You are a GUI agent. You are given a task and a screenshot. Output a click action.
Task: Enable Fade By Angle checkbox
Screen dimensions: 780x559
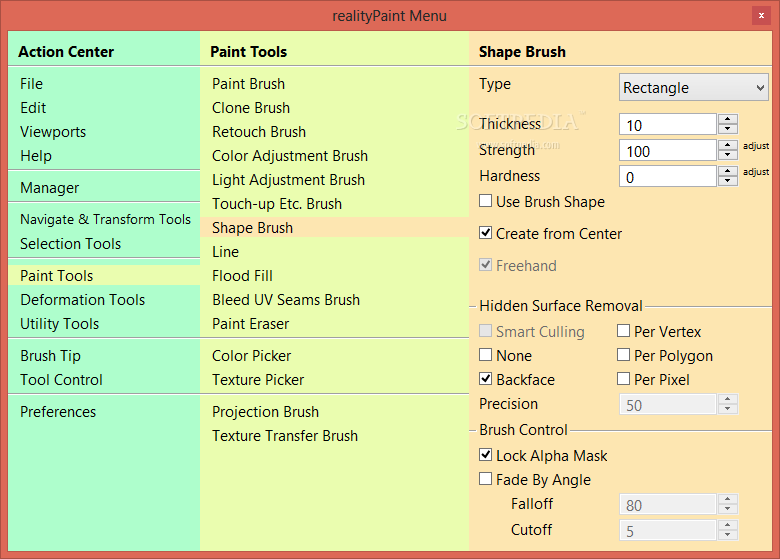click(486, 478)
